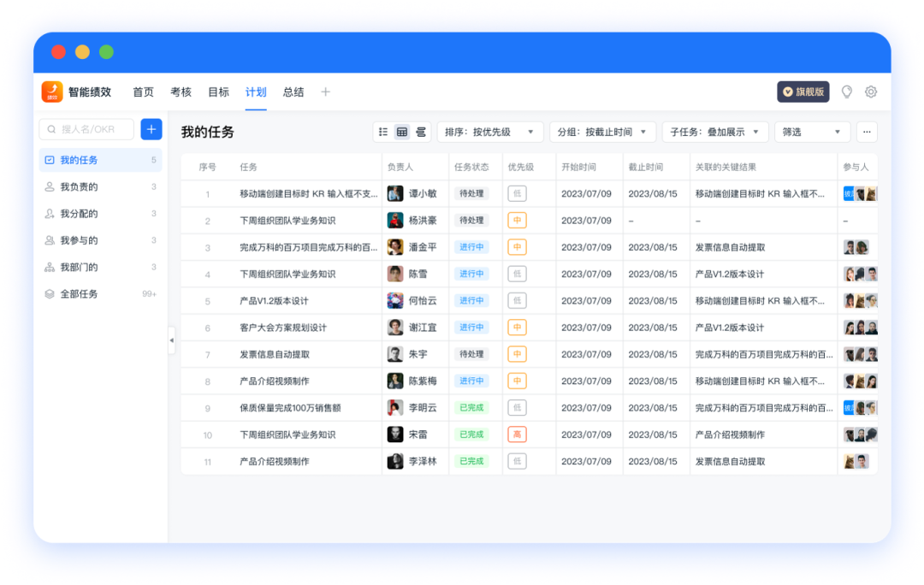The image size is (924, 585).
Task: Open the 子任务: 叠加展示 dropdown
Action: point(714,132)
